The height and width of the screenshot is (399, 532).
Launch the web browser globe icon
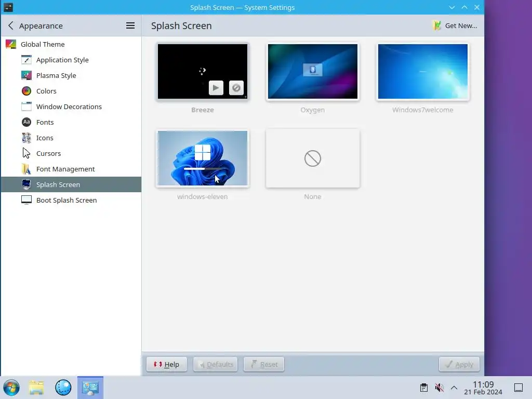(x=63, y=388)
